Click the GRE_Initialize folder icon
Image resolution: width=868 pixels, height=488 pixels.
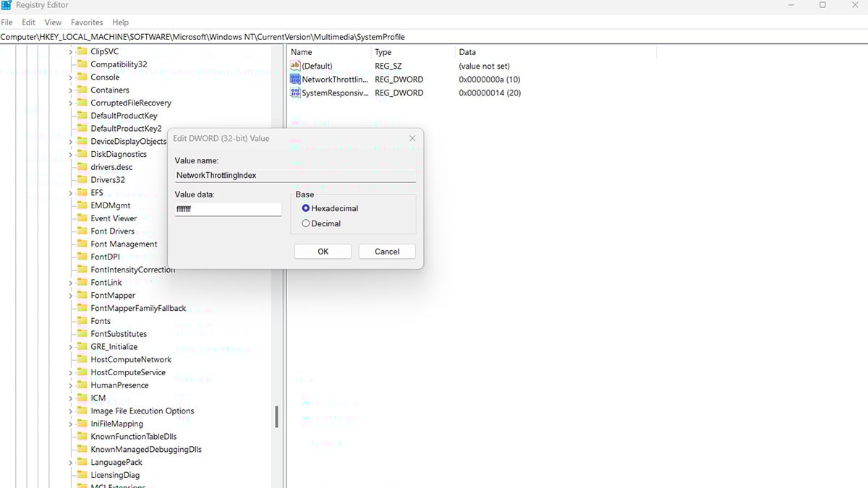[x=82, y=347]
